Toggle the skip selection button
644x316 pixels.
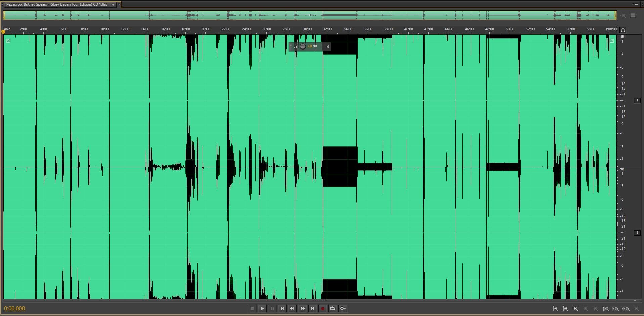(x=343, y=308)
